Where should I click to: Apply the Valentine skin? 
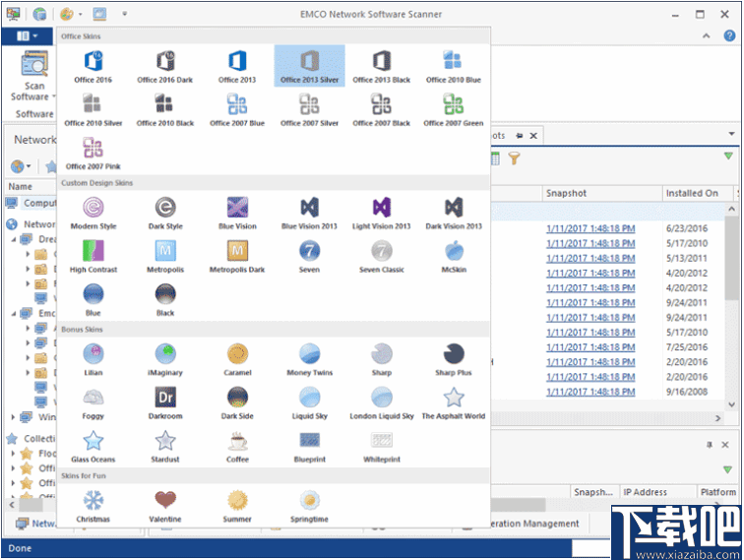coord(165,506)
